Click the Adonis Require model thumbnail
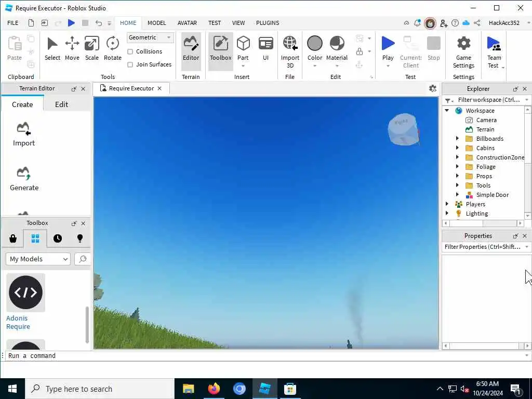Image resolution: width=532 pixels, height=399 pixels. [25, 292]
